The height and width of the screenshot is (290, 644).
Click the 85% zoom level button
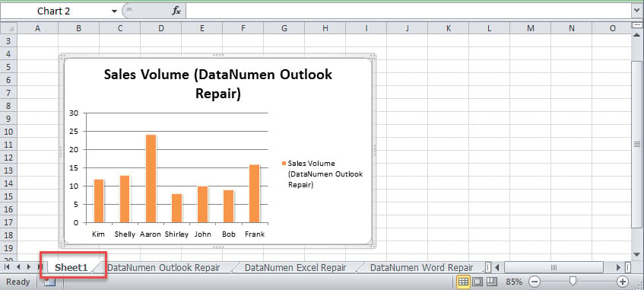pos(514,282)
